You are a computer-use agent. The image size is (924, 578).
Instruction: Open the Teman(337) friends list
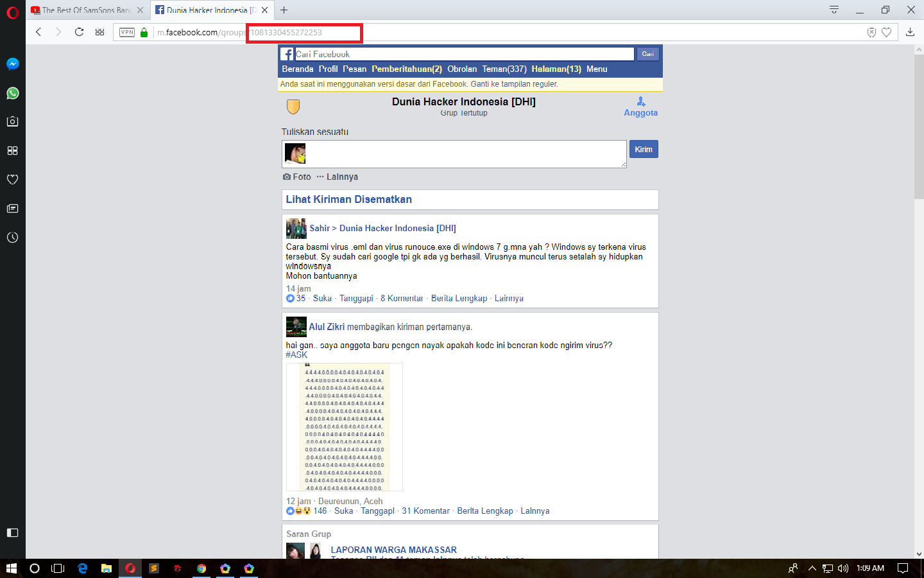coord(504,69)
